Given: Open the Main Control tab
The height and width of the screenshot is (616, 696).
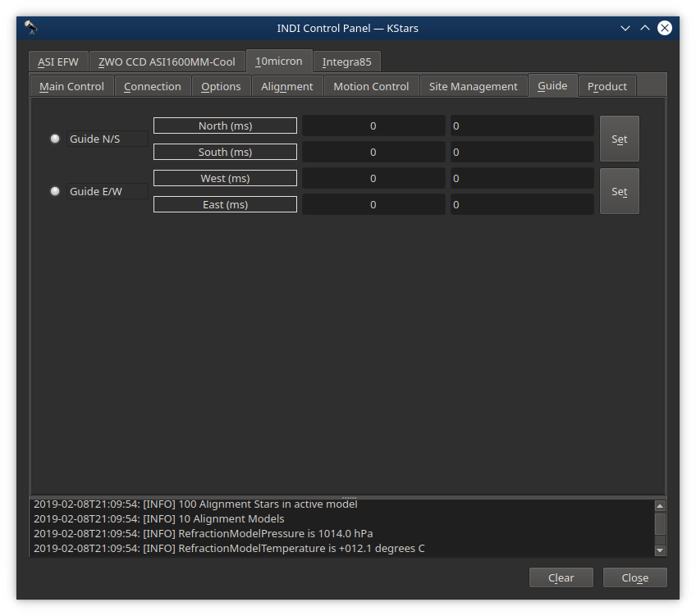Looking at the screenshot, I should tap(72, 86).
